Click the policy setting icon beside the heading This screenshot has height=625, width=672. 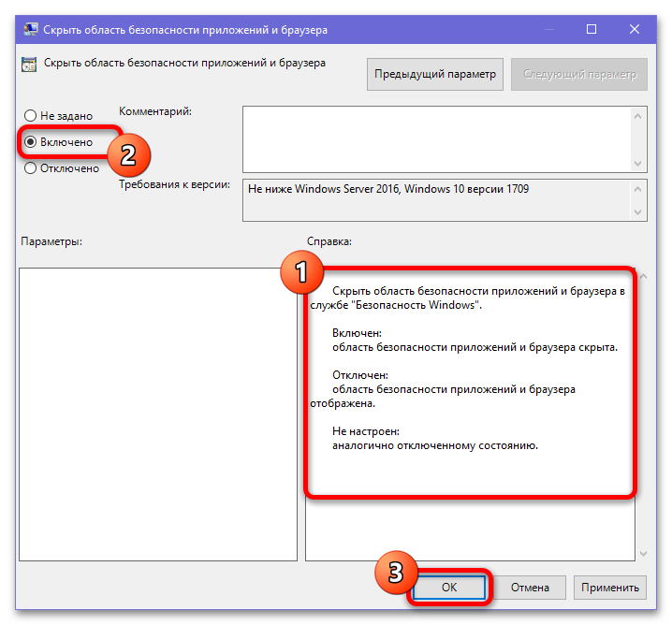29,65
